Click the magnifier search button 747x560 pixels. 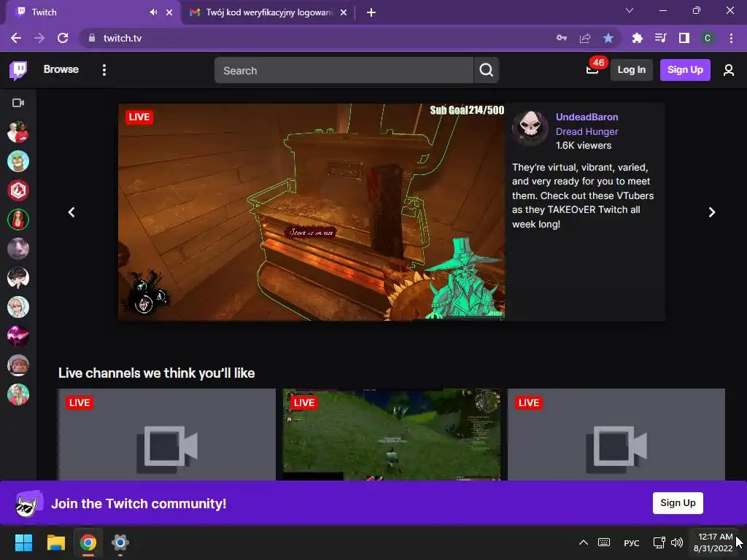(x=487, y=71)
